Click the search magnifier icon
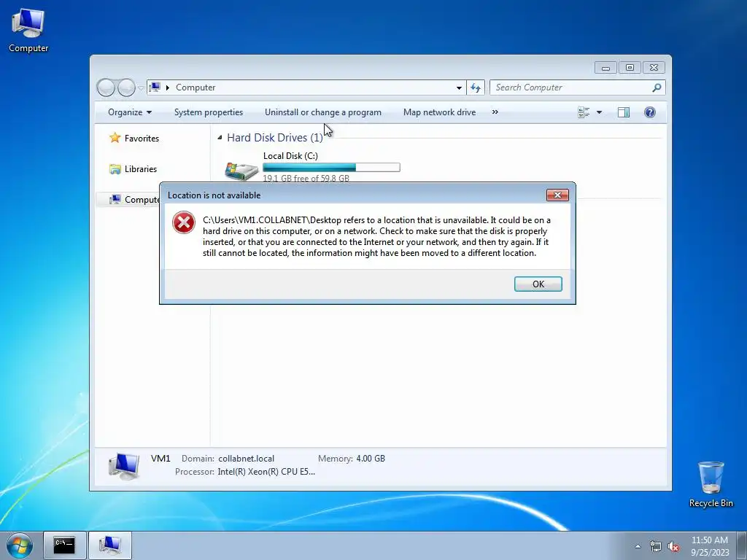 [657, 87]
